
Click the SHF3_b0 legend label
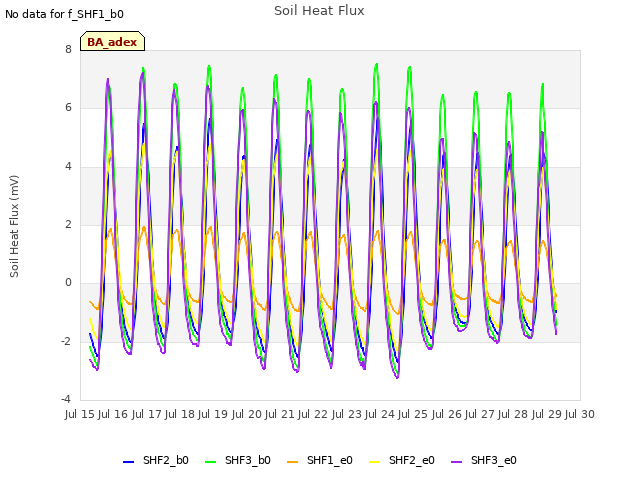point(248,460)
